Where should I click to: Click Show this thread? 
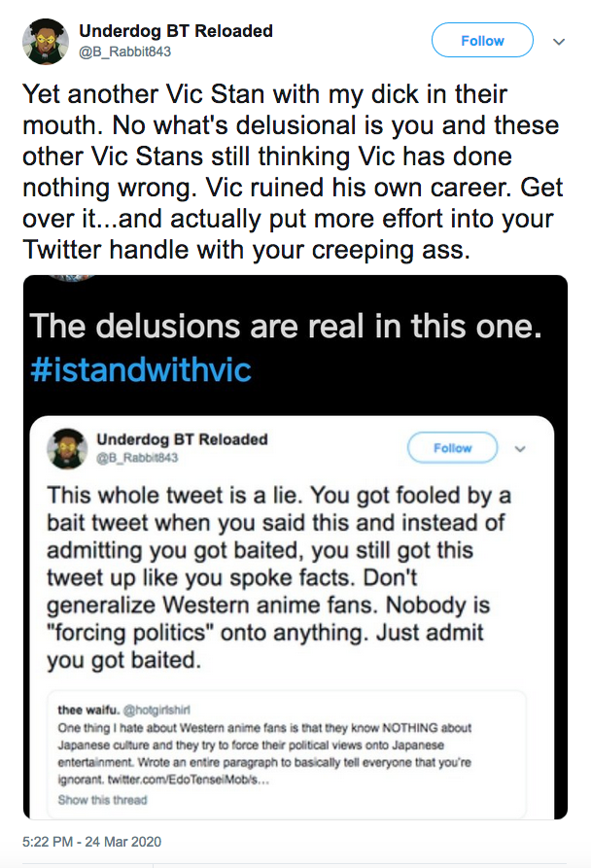coord(102,800)
